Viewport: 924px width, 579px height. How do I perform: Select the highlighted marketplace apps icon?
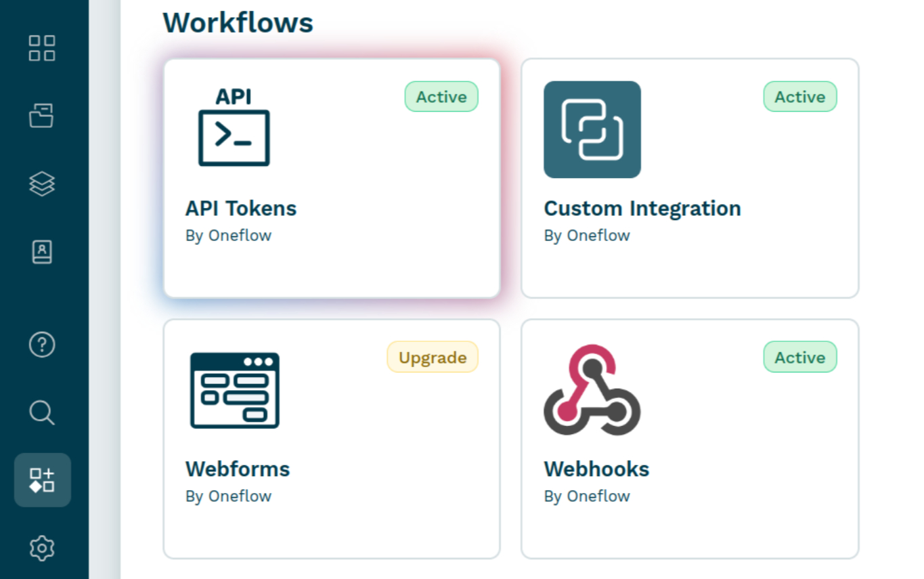point(42,480)
